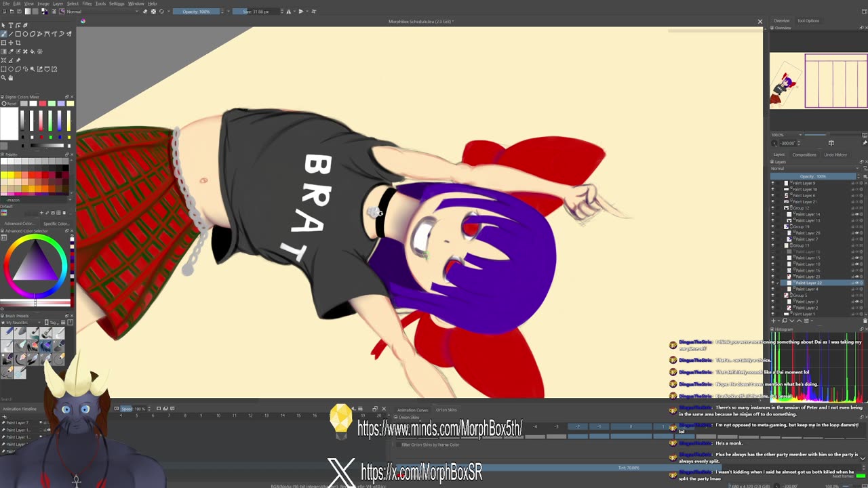Open the Onion Skins docker tab
The height and width of the screenshot is (488, 868).
coord(446,410)
